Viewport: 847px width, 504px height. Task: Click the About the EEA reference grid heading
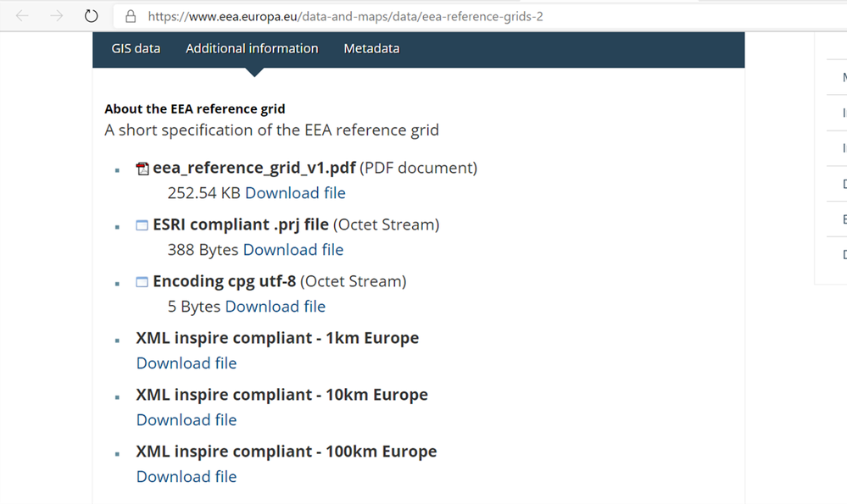[x=195, y=108]
